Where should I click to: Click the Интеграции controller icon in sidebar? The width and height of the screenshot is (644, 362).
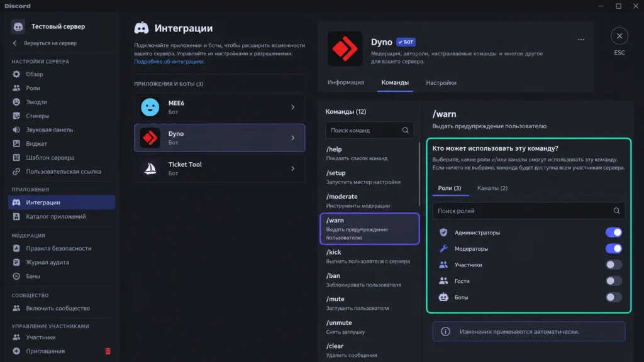pyautogui.click(x=16, y=202)
